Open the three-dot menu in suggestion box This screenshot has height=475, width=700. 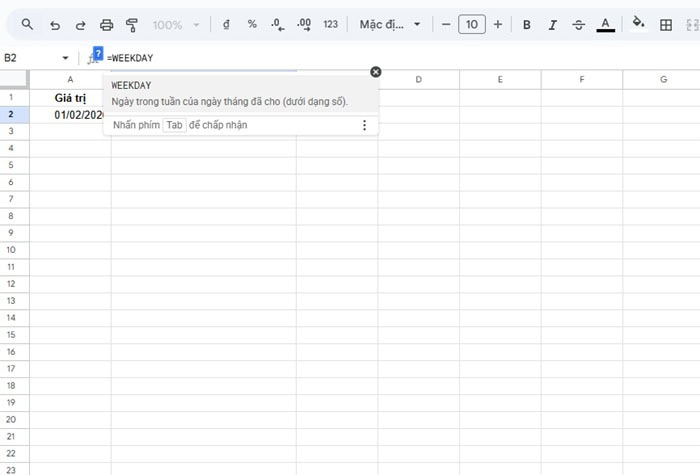364,125
